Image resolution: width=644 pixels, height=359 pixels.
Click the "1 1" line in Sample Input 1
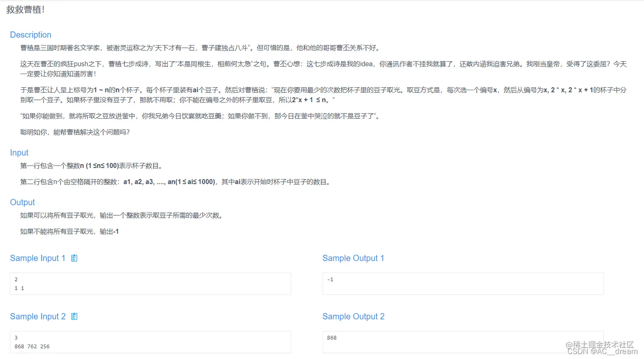coord(19,288)
